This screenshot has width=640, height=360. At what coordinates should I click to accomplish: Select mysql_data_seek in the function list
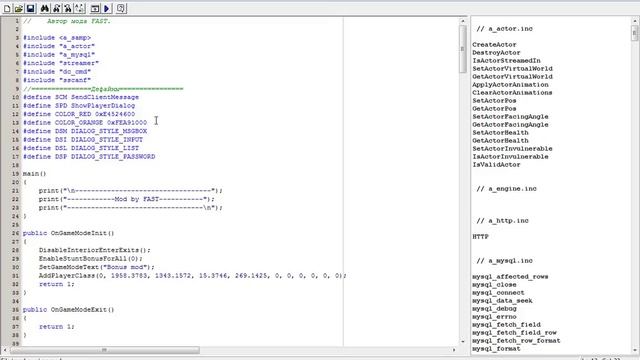click(502, 300)
